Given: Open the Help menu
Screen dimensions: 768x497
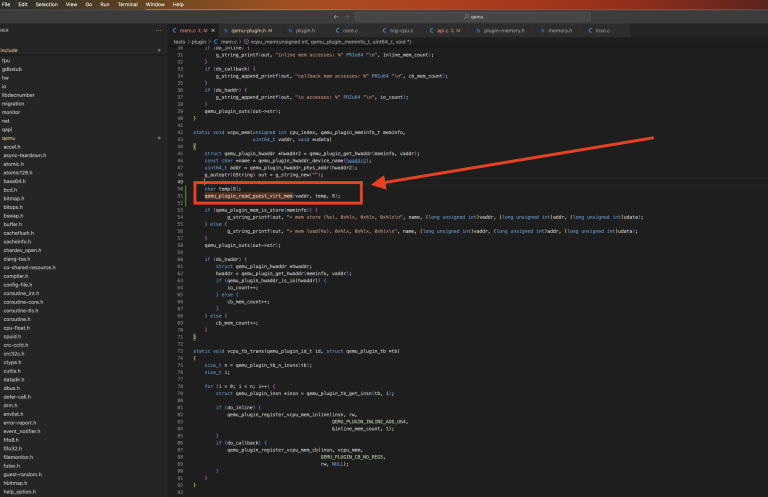Looking at the screenshot, I should [178, 4].
